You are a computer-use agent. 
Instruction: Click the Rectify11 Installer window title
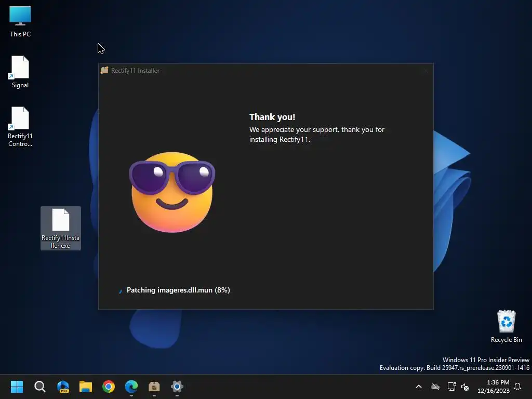pos(136,71)
